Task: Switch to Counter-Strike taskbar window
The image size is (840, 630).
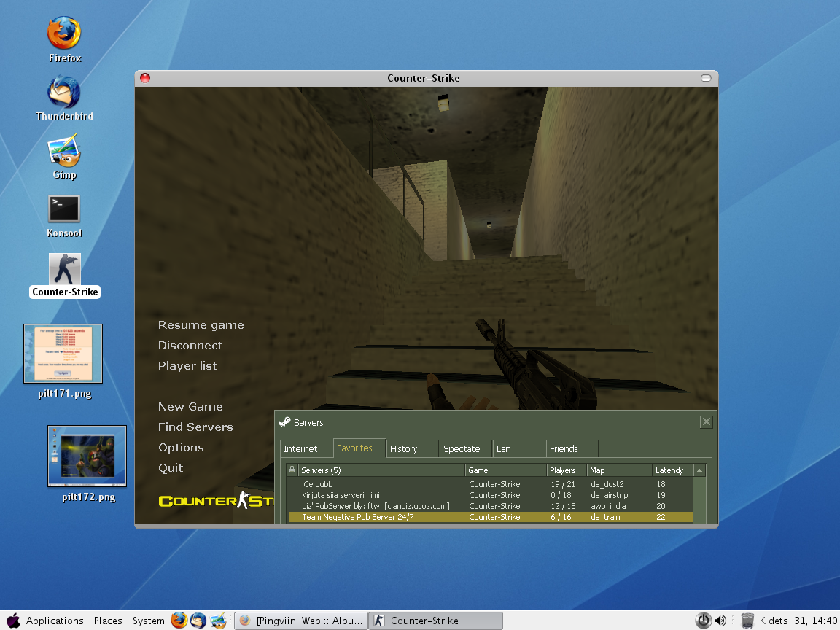Action: (x=435, y=621)
